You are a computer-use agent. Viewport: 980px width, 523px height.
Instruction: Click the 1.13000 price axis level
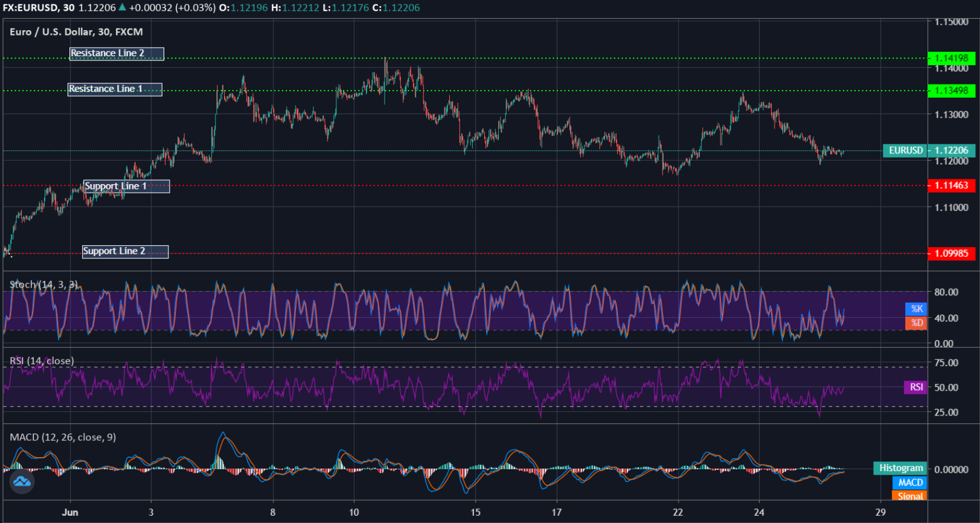tap(952, 115)
